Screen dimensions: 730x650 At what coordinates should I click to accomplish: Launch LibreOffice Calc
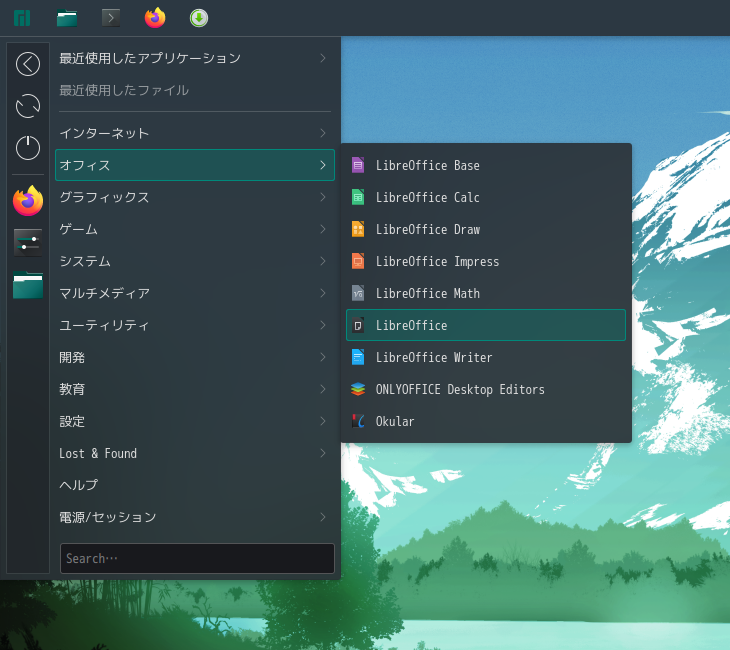tap(486, 197)
